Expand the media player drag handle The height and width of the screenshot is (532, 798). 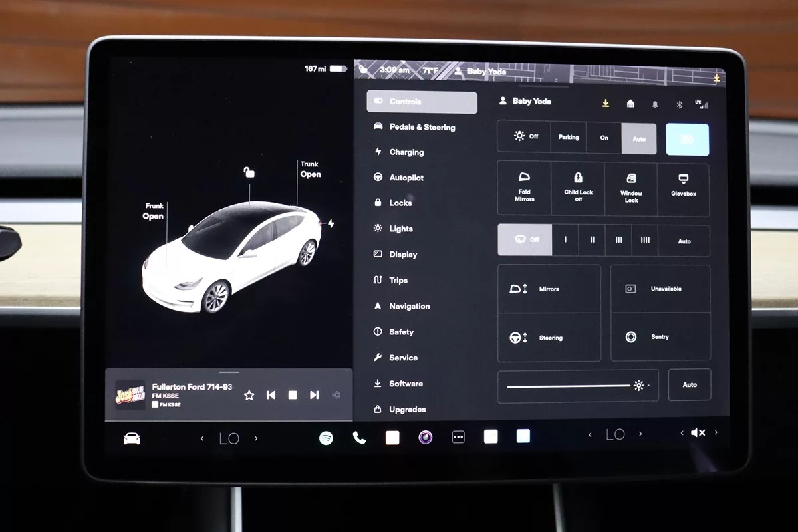tap(229, 372)
